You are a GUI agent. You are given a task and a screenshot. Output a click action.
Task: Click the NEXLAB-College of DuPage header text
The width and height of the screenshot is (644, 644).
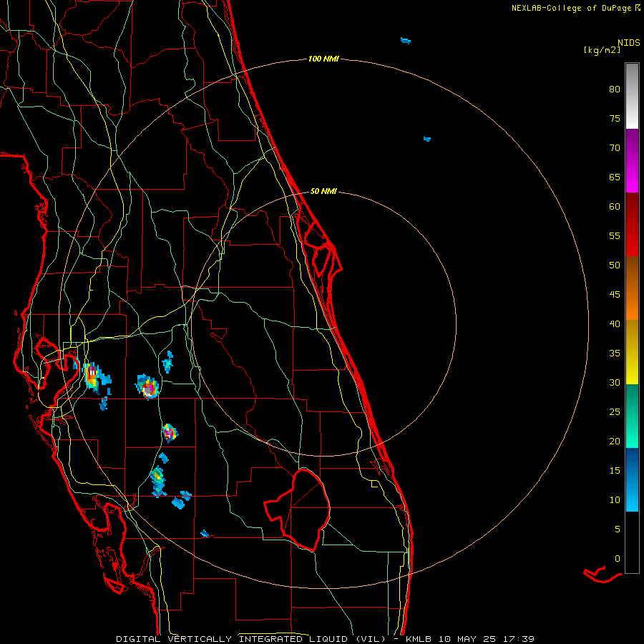(x=572, y=8)
